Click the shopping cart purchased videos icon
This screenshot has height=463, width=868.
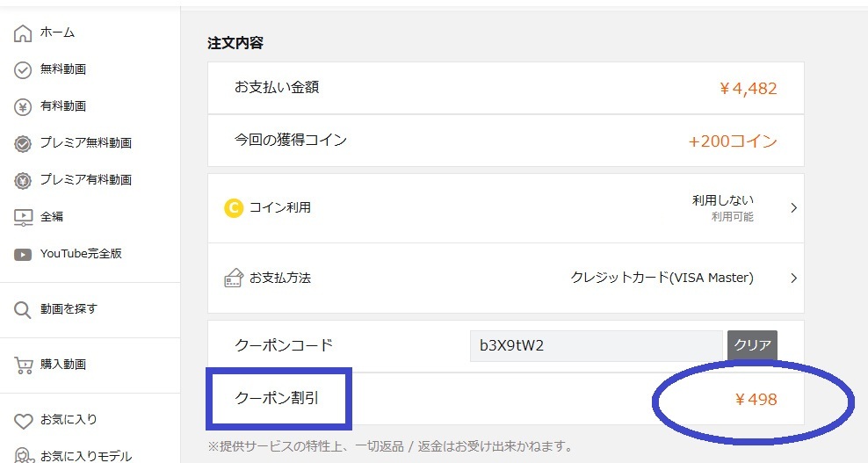click(x=23, y=365)
